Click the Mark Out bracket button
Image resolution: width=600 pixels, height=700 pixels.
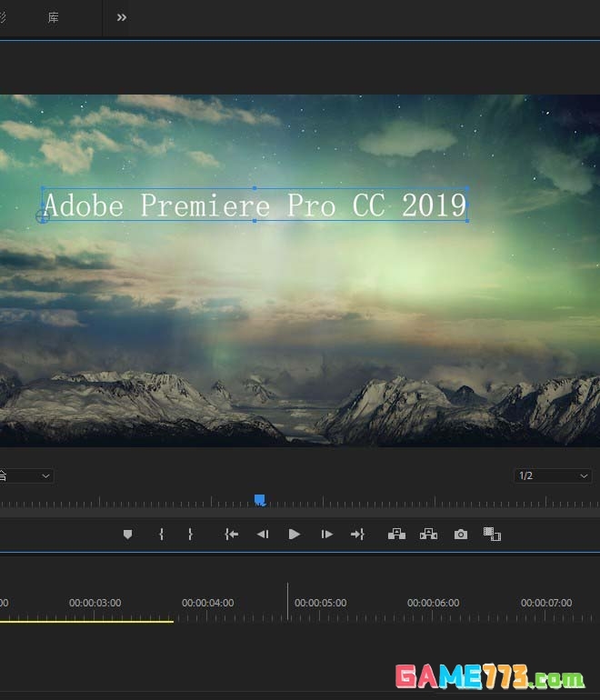point(190,534)
